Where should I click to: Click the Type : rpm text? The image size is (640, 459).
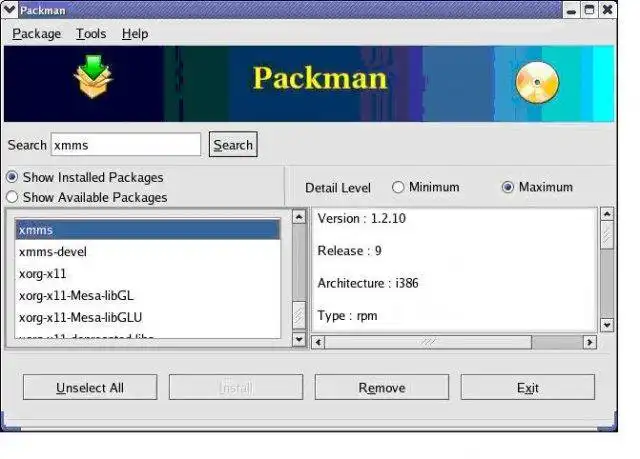(347, 316)
